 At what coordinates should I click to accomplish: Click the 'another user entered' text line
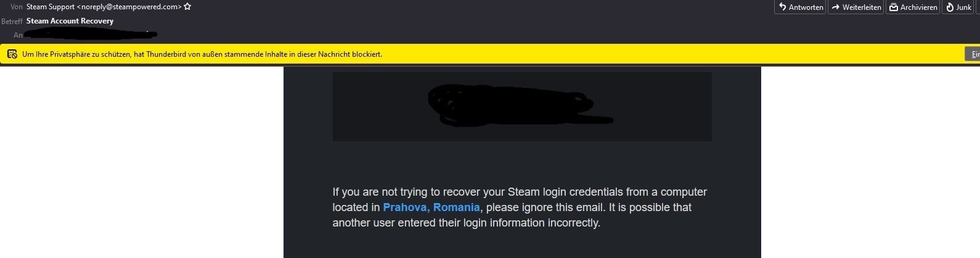pyautogui.click(x=466, y=223)
